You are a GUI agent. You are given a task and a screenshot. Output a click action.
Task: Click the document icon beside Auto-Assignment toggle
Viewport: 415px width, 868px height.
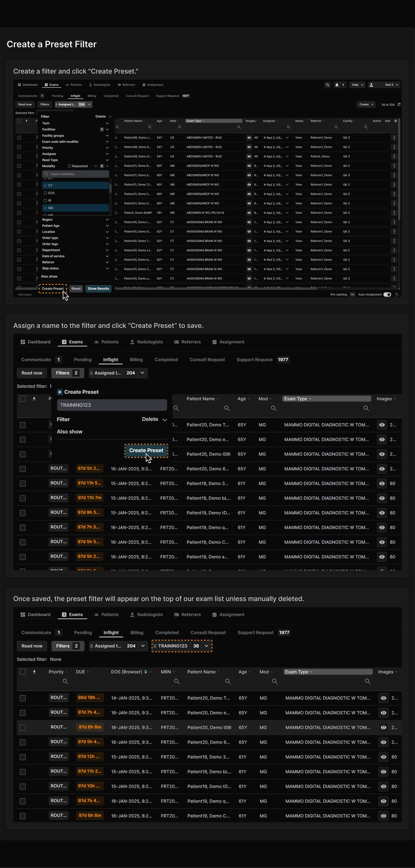point(397,295)
